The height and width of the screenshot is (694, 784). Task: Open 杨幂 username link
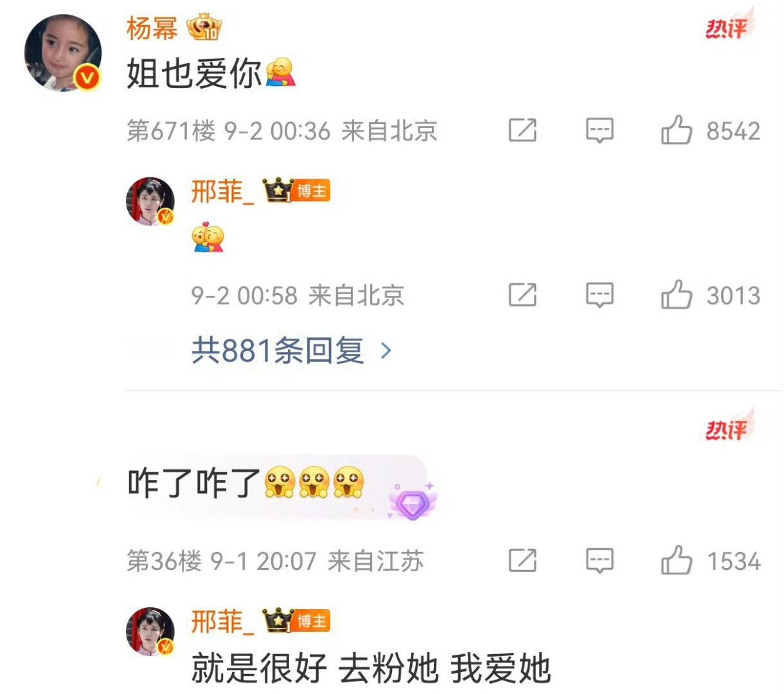coord(152,28)
